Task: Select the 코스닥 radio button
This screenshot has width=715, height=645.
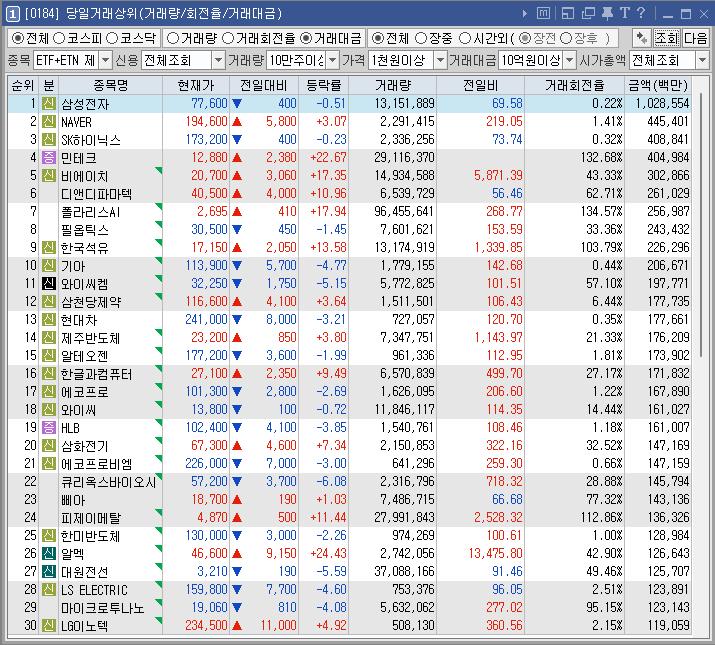Action: pyautogui.click(x=112, y=38)
